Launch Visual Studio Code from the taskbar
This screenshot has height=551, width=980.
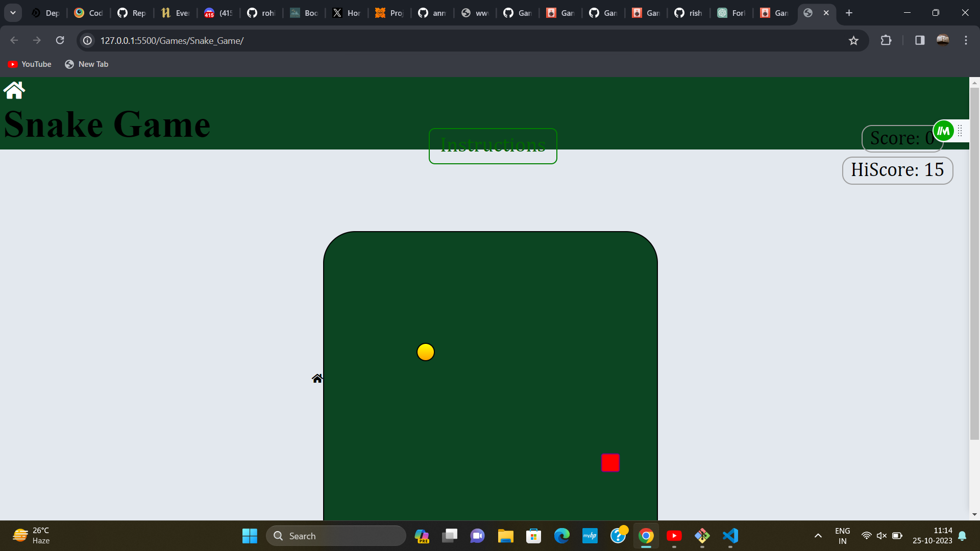[x=730, y=536]
